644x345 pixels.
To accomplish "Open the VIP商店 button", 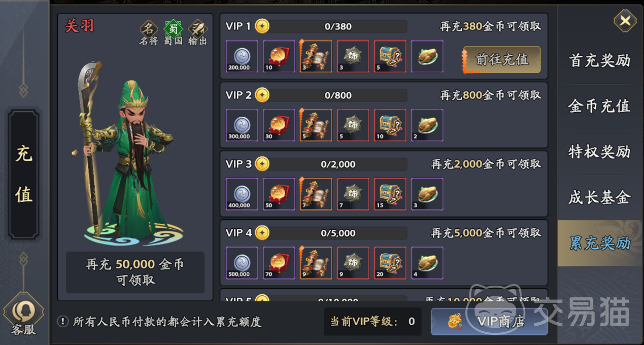I will (x=489, y=322).
